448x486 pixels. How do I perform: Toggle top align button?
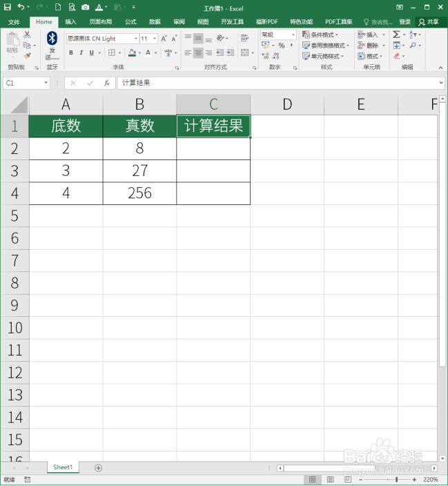(x=188, y=38)
